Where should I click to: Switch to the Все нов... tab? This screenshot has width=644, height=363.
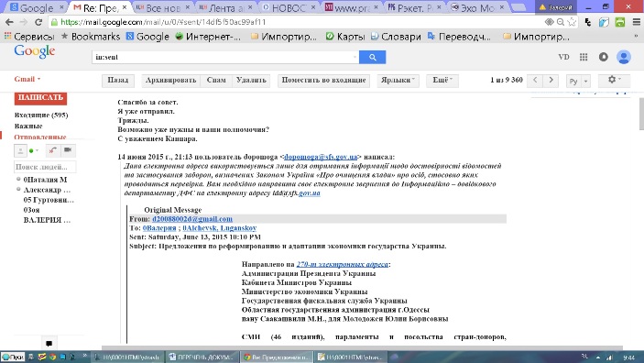pyautogui.click(x=163, y=7)
